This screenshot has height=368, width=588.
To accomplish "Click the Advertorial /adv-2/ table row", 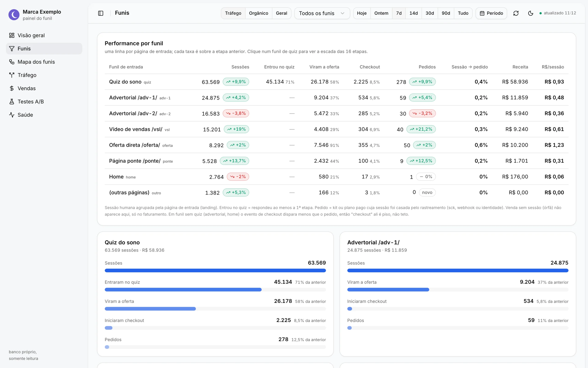I will tap(336, 113).
